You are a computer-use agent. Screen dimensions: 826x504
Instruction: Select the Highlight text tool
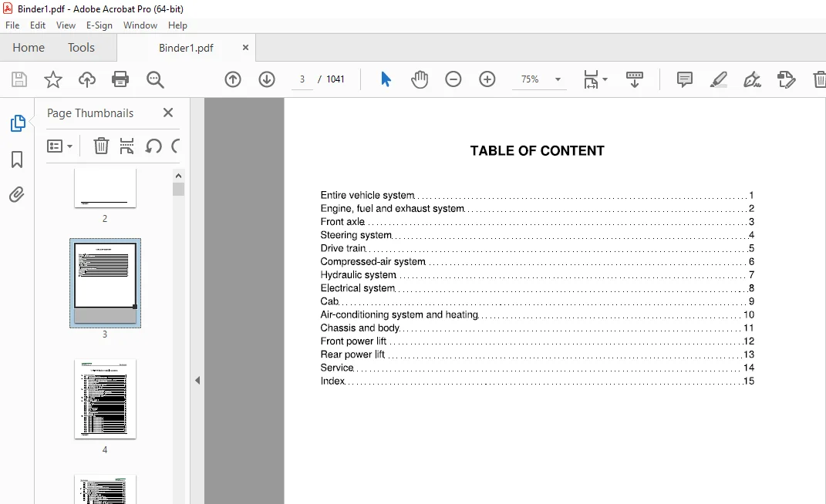[x=719, y=79]
